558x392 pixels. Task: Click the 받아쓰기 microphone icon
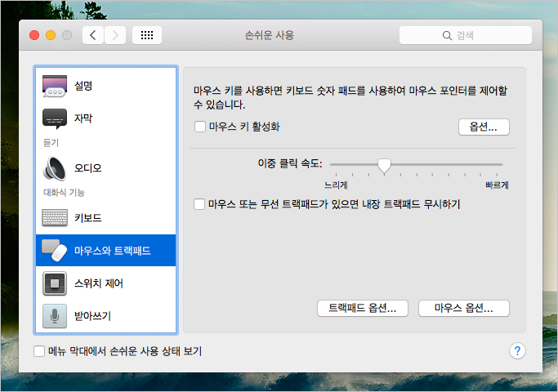coord(55,316)
